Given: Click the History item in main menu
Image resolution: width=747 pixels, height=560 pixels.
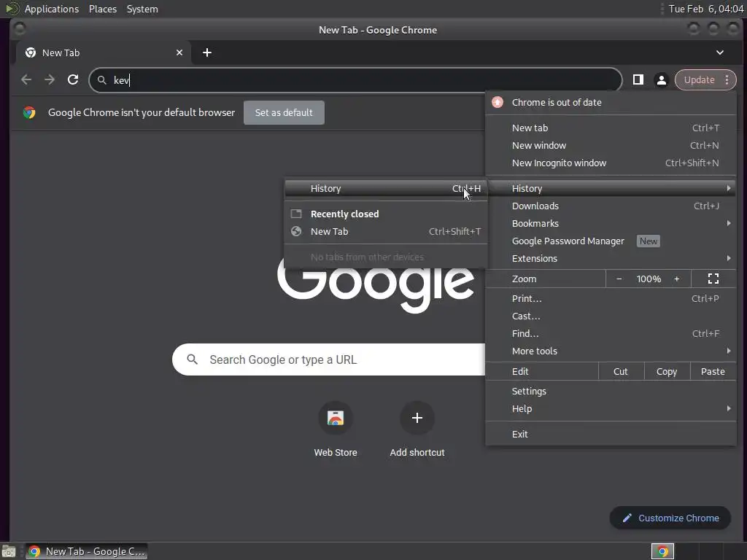Looking at the screenshot, I should coord(611,189).
